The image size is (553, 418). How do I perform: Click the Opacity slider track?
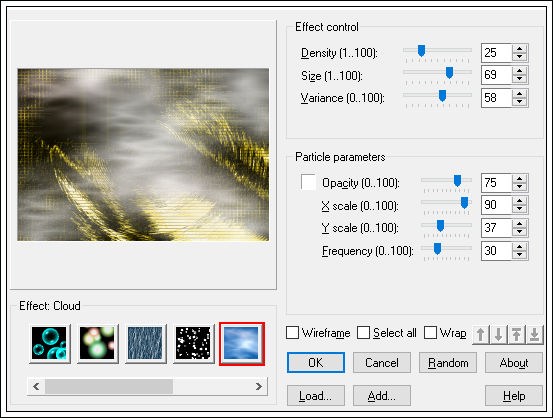[x=446, y=180]
